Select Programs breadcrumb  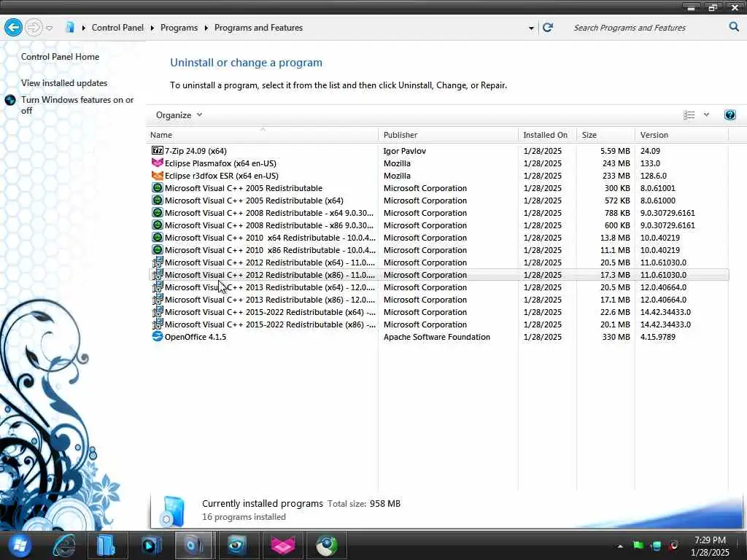(x=179, y=28)
